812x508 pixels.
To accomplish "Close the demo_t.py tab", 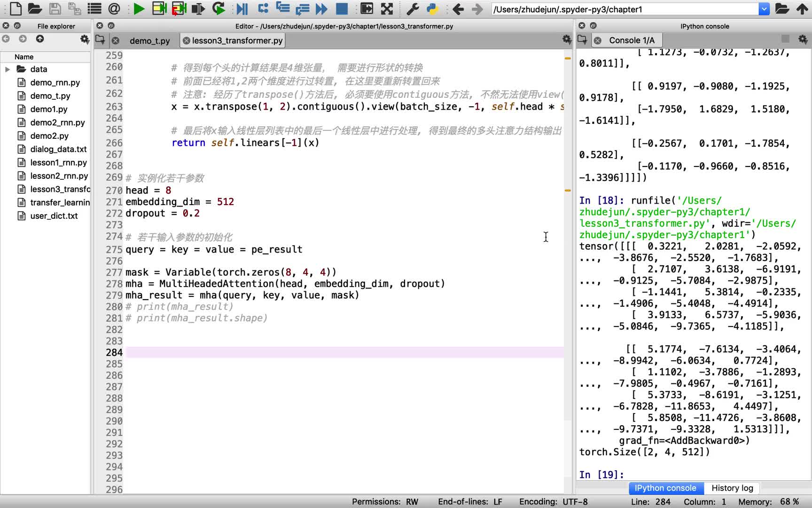I will 116,41.
